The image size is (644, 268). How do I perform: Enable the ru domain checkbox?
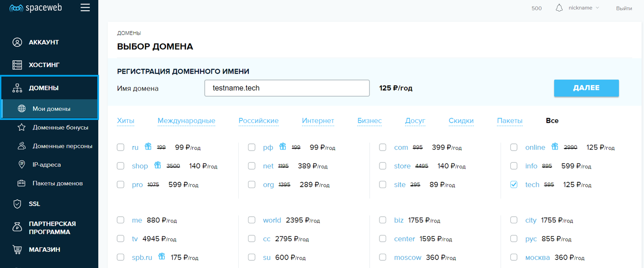(121, 147)
